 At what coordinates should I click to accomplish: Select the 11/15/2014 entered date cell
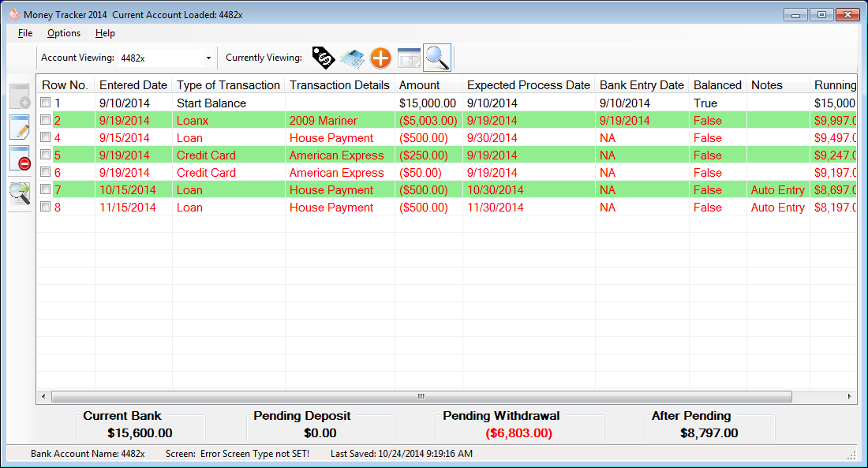click(133, 207)
